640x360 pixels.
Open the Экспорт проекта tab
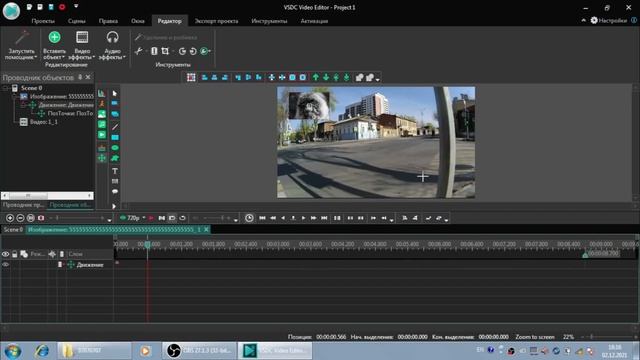click(216, 21)
